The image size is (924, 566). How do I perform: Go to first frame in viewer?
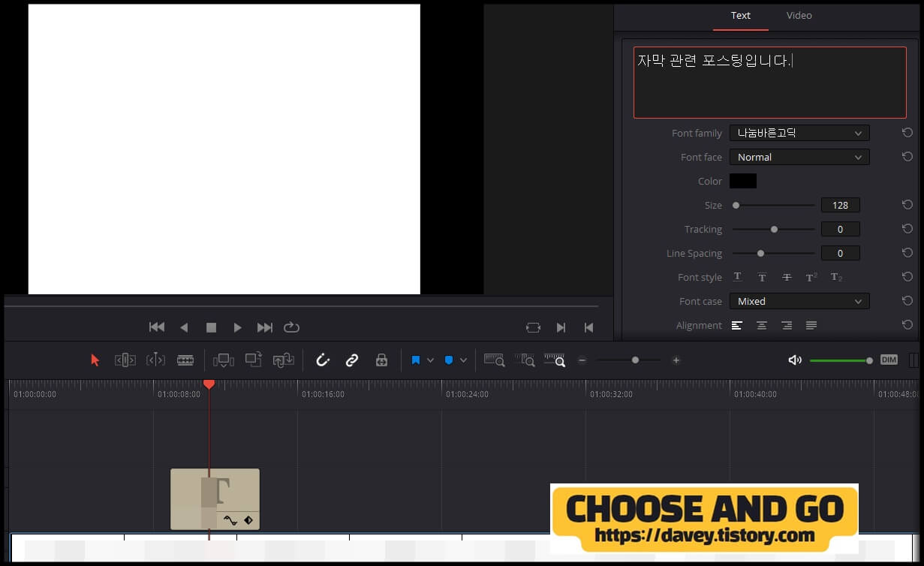pyautogui.click(x=157, y=327)
